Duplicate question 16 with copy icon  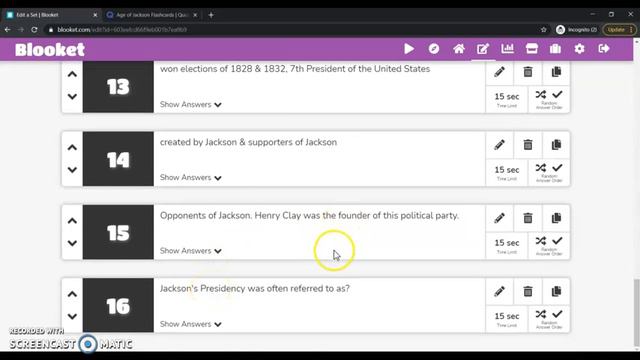[x=556, y=291]
